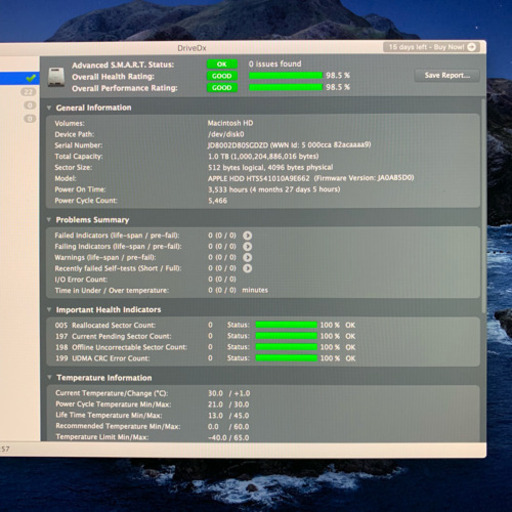The image size is (512, 512).
Task: Collapse the Problems Summary section
Action: (x=49, y=220)
